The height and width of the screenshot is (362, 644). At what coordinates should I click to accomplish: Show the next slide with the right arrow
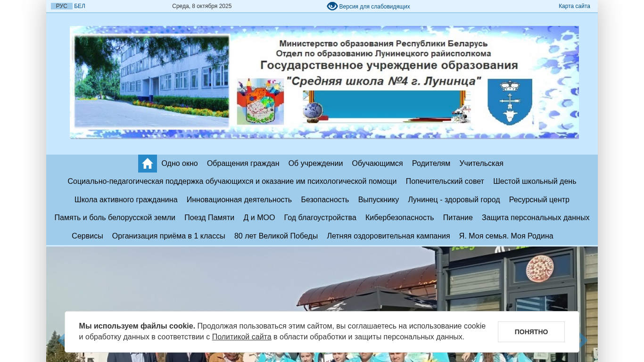point(584,340)
